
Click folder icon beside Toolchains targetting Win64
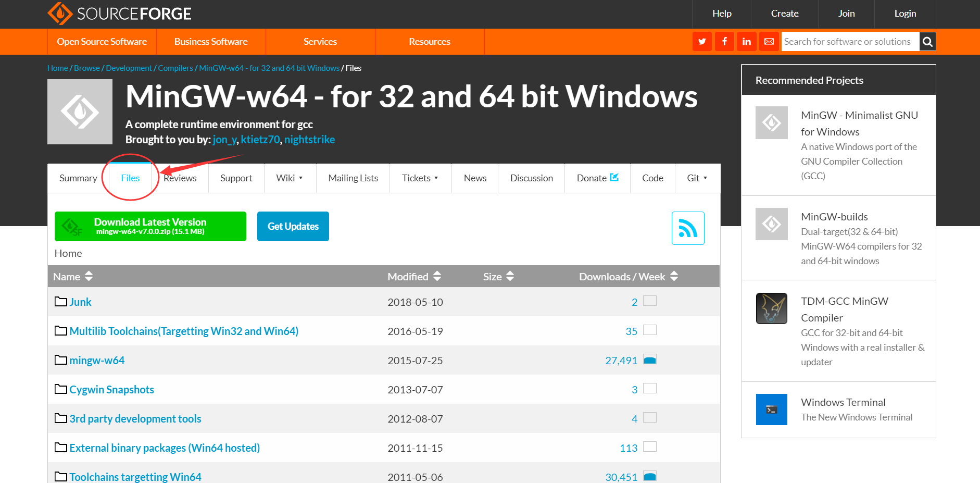(61, 477)
